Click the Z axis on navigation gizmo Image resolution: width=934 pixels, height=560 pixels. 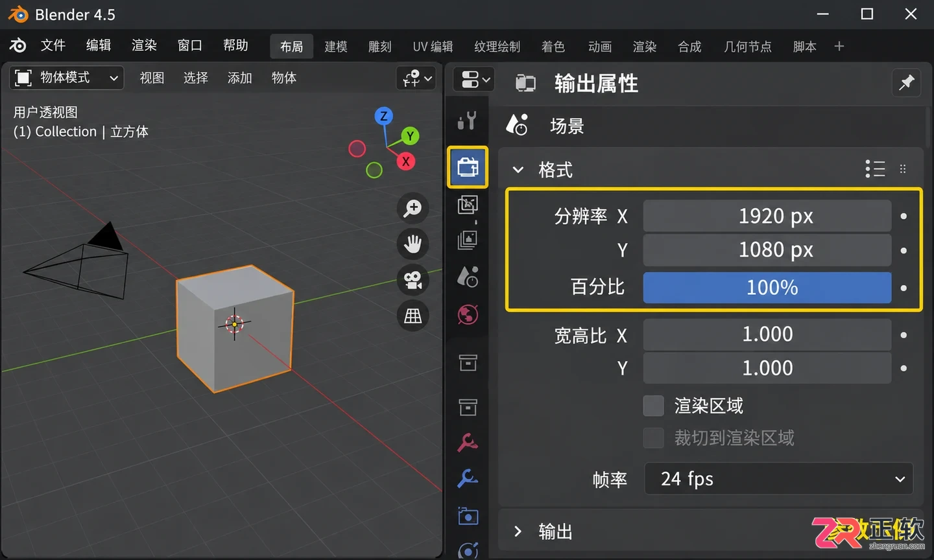[383, 116]
